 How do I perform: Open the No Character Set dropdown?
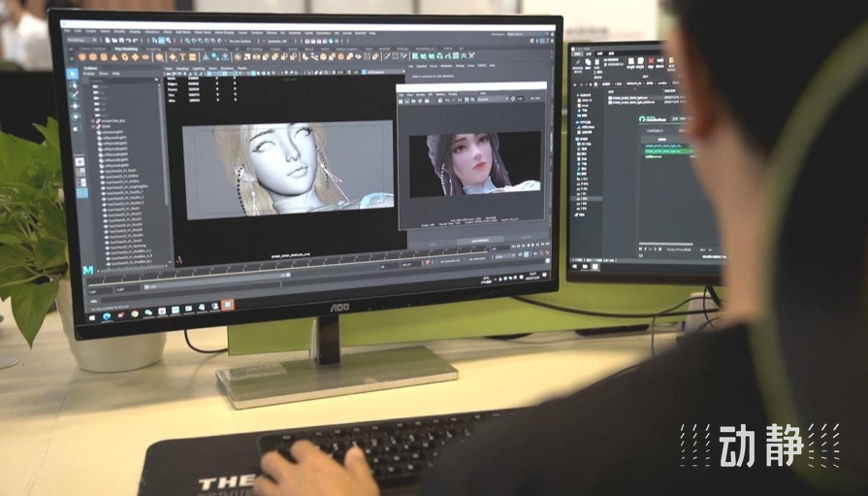coord(450,261)
